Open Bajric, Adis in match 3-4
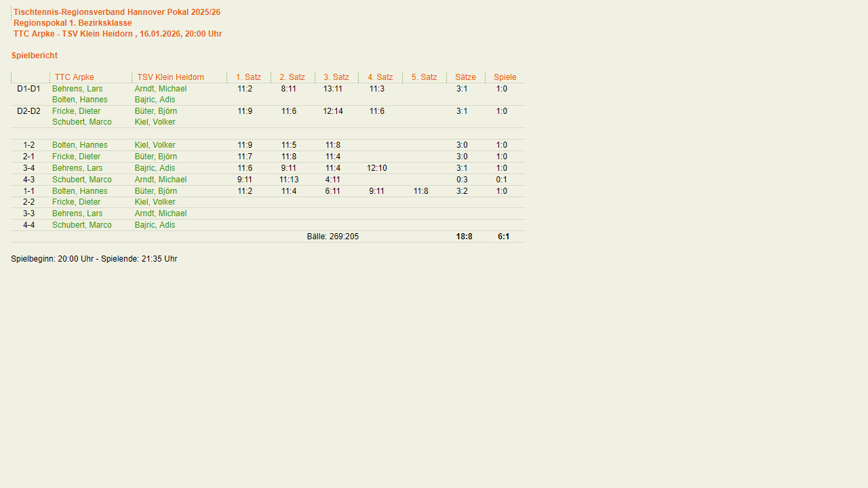 point(155,168)
